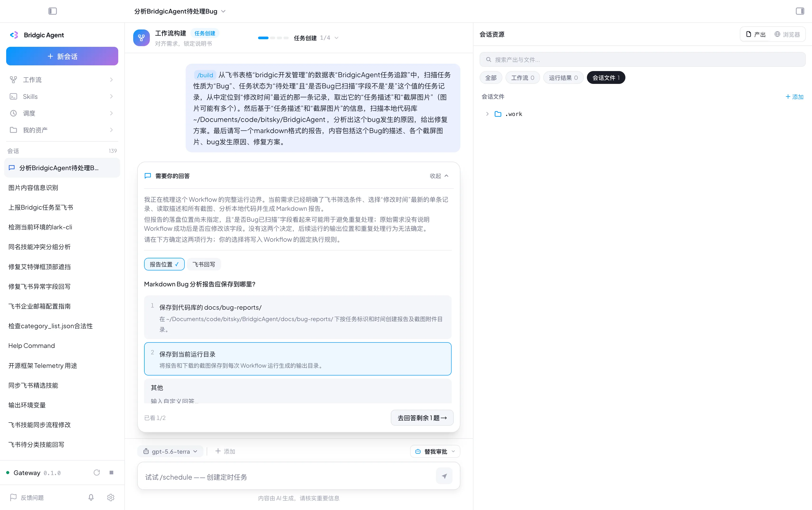Open conversation 同名技能冲突分组分析
The height and width of the screenshot is (510, 812).
point(62,247)
